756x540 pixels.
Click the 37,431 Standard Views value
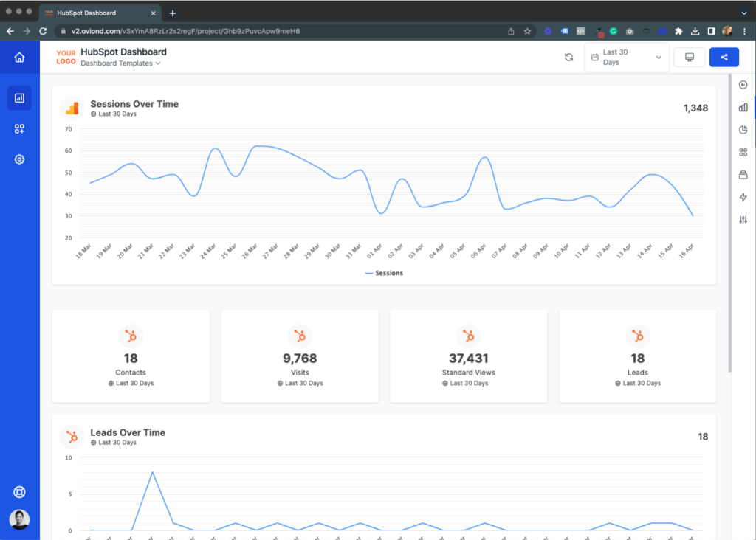469,359
